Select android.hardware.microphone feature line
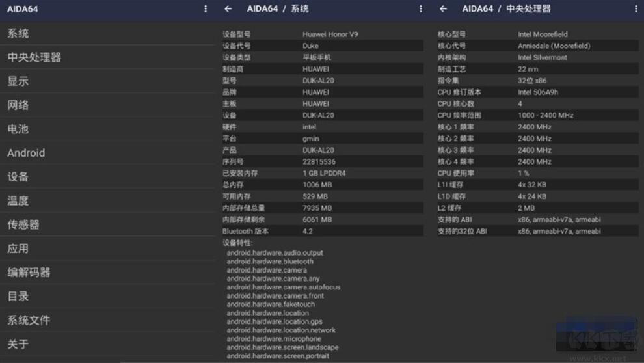The height and width of the screenshot is (363, 644). [274, 339]
